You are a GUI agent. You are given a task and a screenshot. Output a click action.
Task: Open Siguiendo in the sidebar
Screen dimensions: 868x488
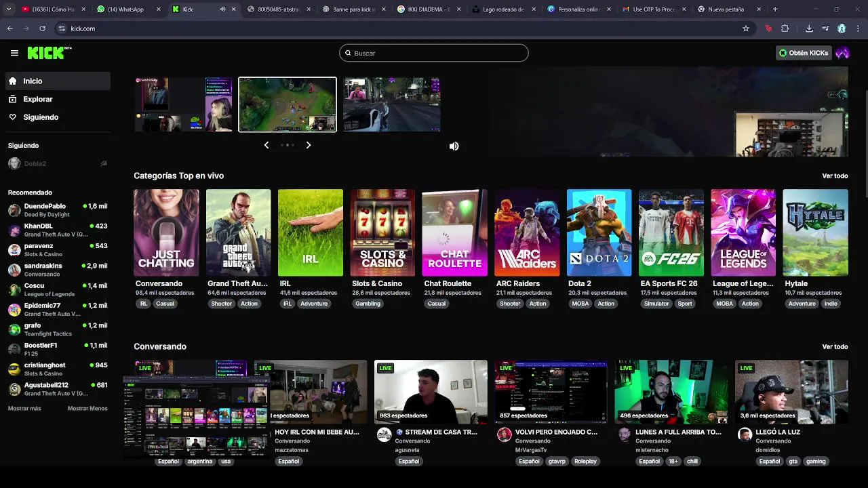point(58,117)
